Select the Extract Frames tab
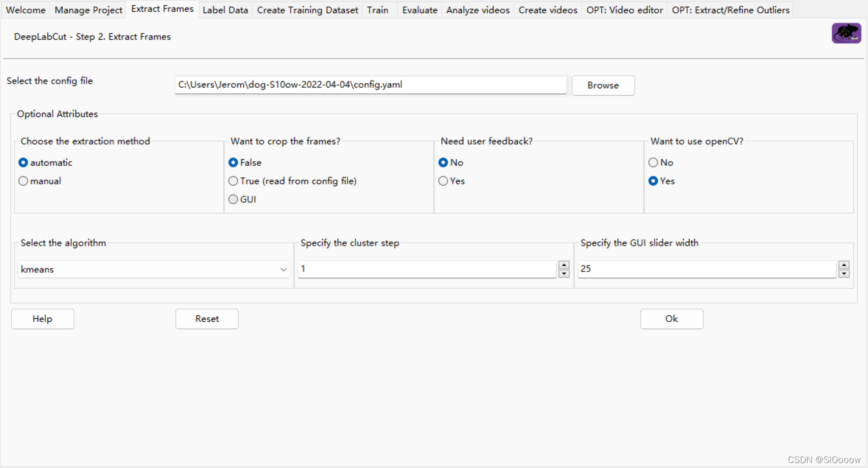Image resolution: width=868 pixels, height=468 pixels. [163, 9]
